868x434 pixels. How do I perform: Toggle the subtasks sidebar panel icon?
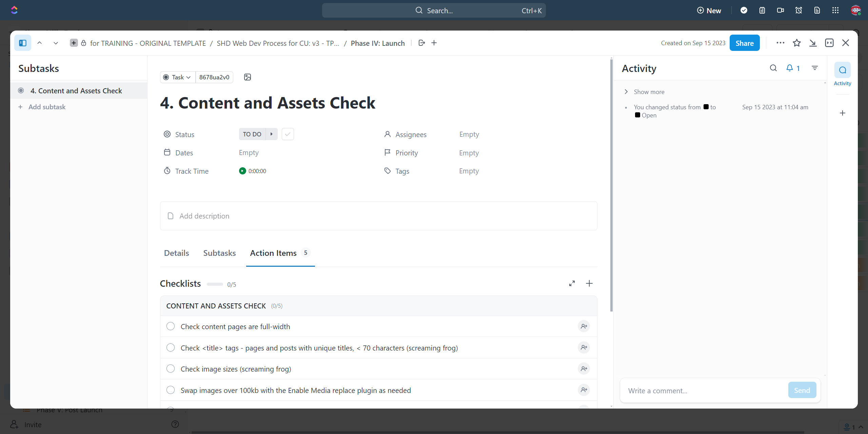coord(23,43)
